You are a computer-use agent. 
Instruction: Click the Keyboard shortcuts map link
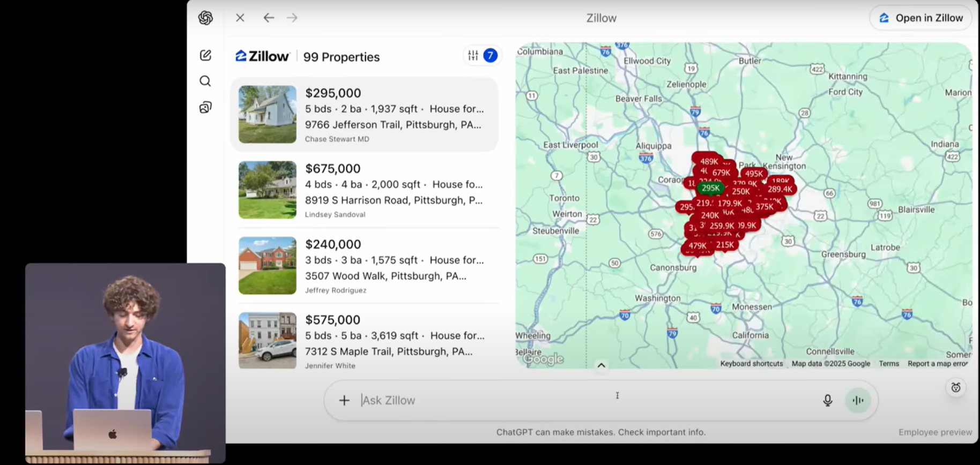pyautogui.click(x=752, y=364)
